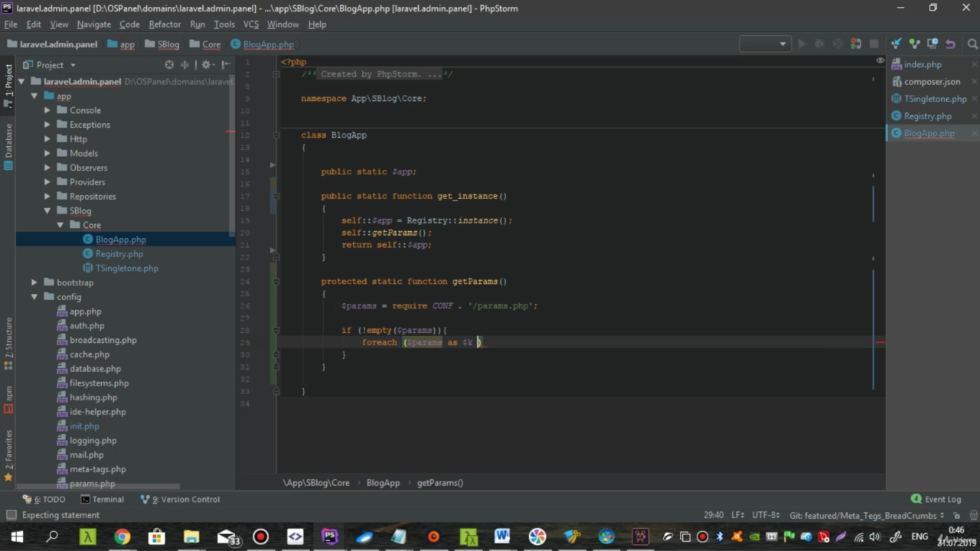This screenshot has width=980, height=551.
Task: Click the Debug bug icon
Action: (x=819, y=44)
